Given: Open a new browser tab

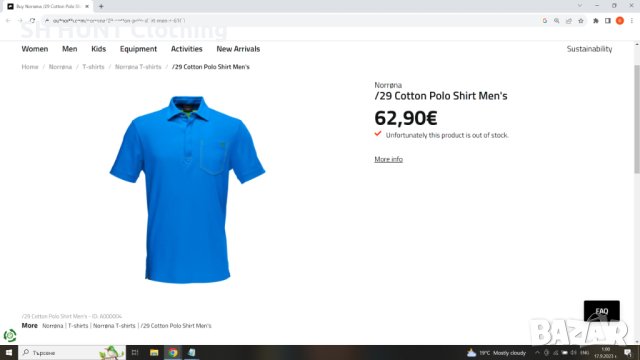Looking at the screenshot, I should 101,6.
